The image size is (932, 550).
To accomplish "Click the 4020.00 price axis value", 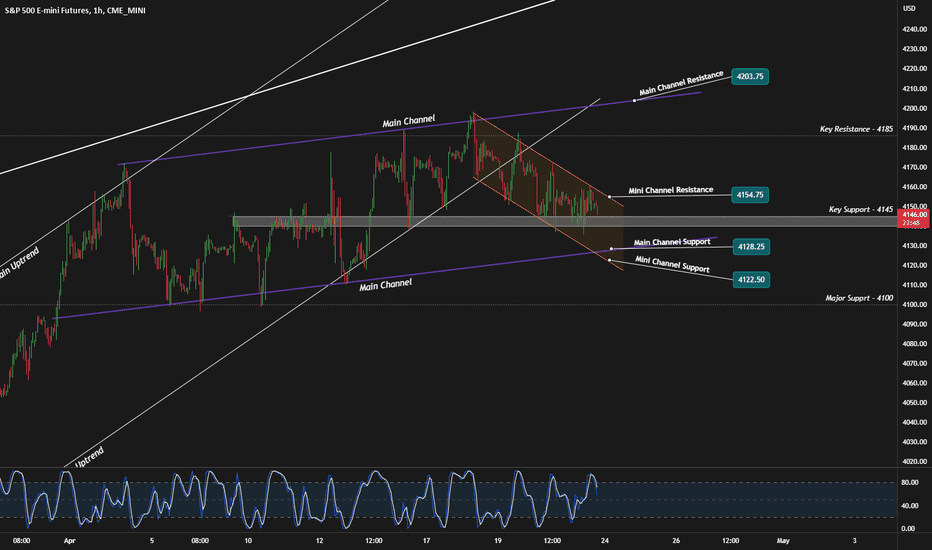I will click(914, 461).
